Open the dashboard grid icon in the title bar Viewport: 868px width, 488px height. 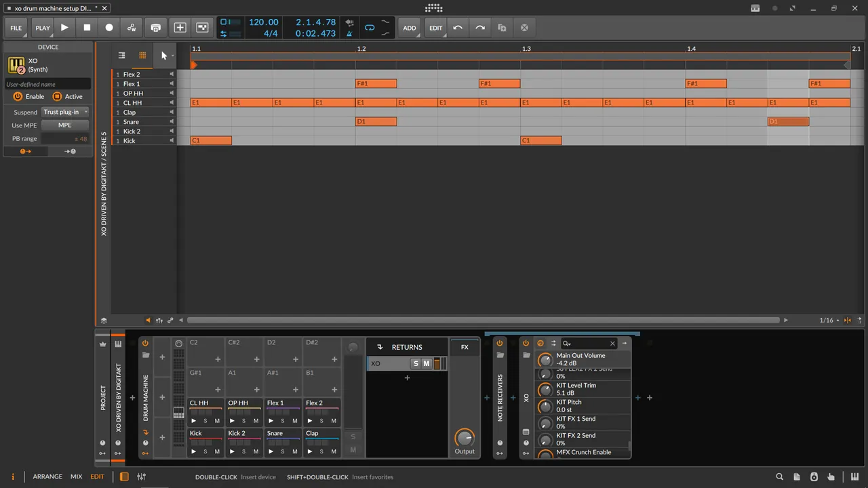point(434,8)
